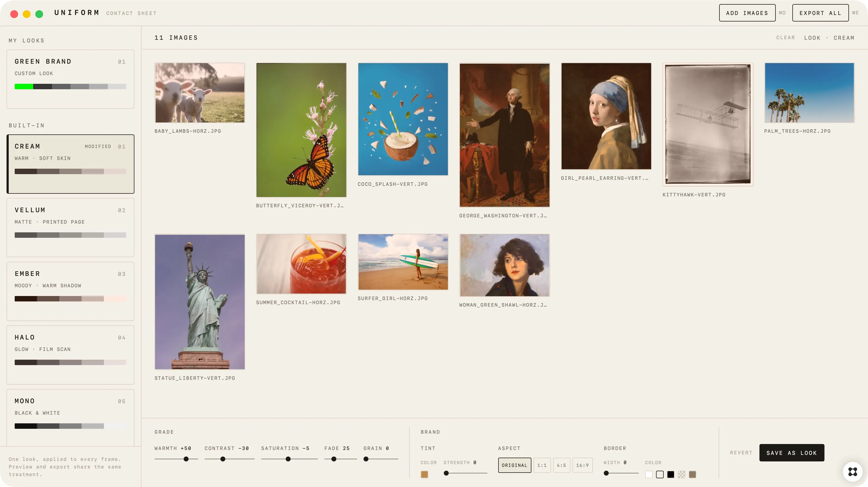Click the MODIFIED tag on Cream

point(98,146)
